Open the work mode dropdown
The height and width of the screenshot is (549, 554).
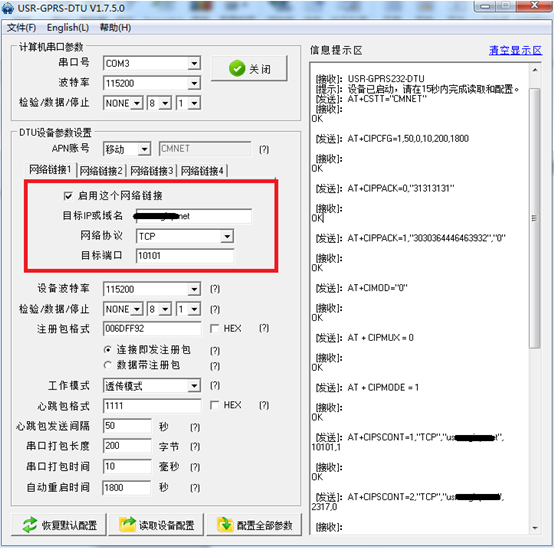[194, 385]
